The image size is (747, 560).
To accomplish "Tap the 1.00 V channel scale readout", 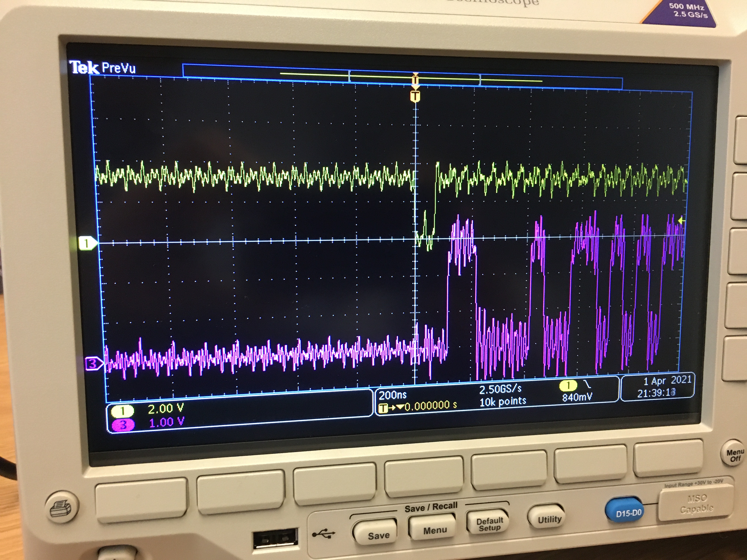I will tap(167, 422).
